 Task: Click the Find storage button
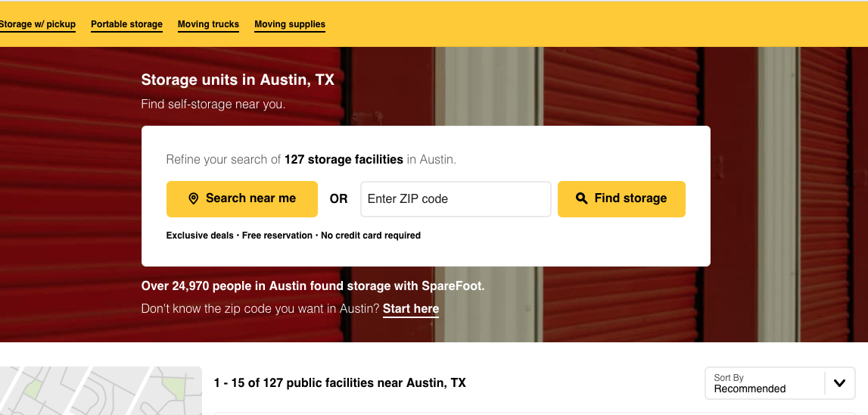(621, 199)
